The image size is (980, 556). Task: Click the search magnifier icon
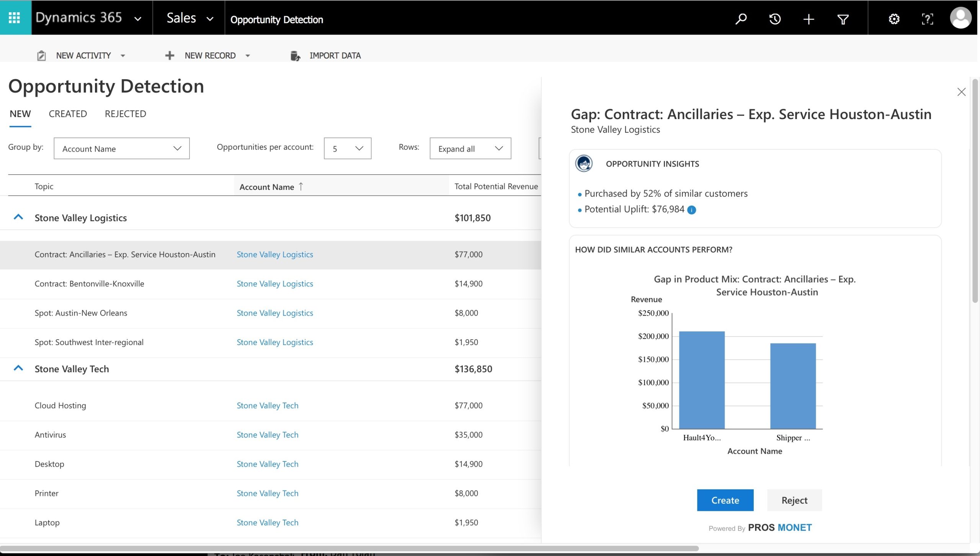pyautogui.click(x=741, y=19)
